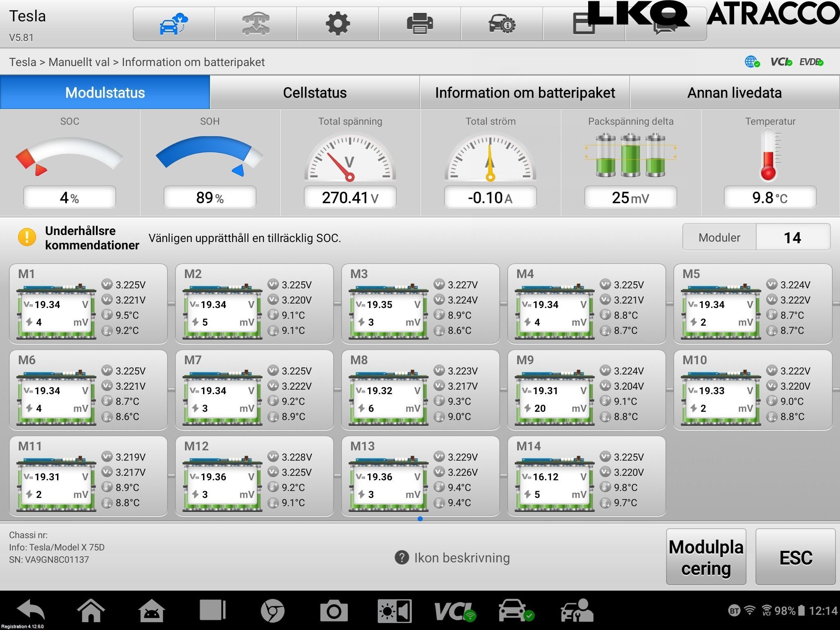Open VCI connection manager in navigation bar
840x630 pixels.
click(x=455, y=611)
